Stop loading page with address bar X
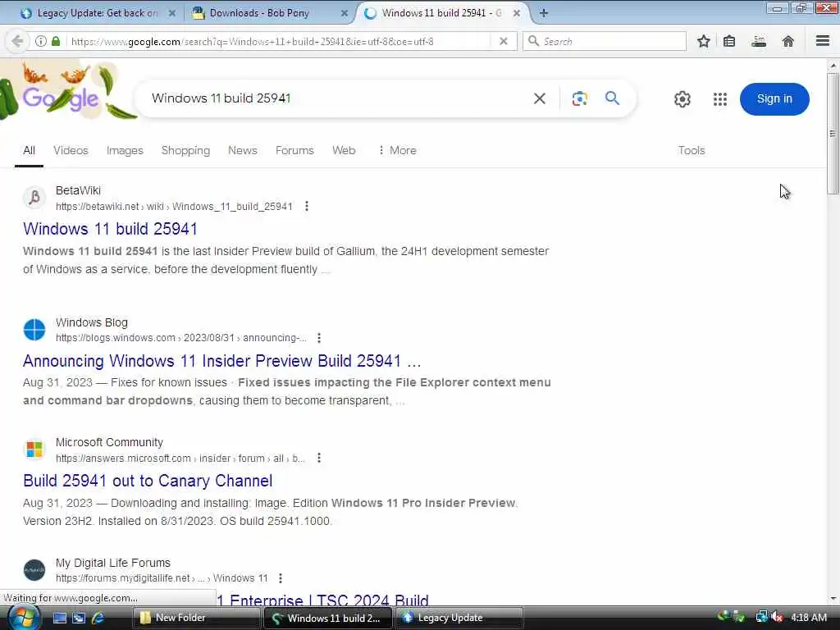 coord(503,41)
